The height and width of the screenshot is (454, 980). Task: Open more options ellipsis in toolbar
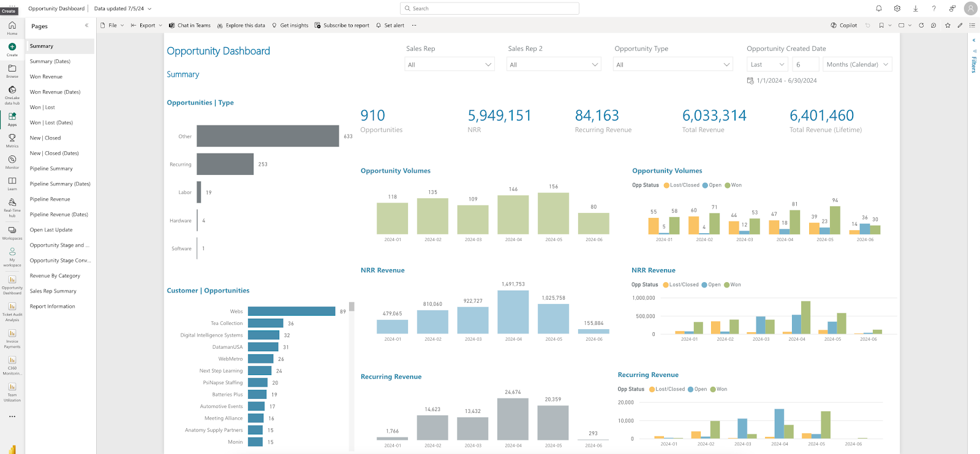414,25
